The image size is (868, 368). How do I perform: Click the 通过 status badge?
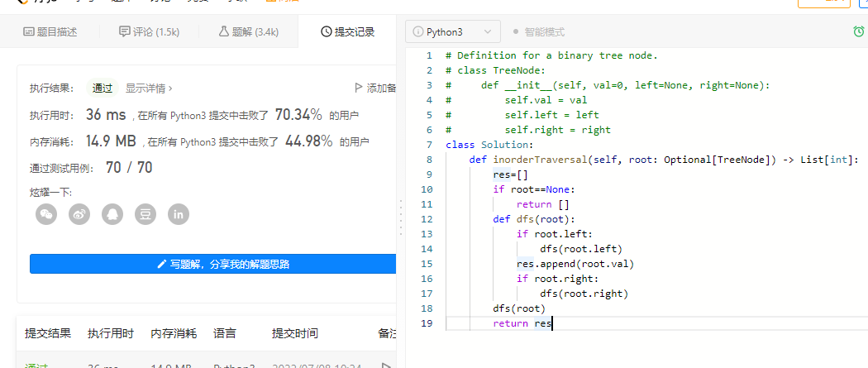click(103, 88)
